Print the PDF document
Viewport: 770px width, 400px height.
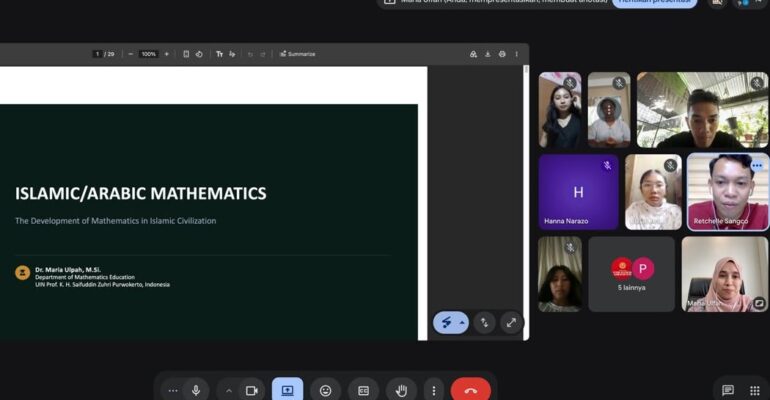coord(502,54)
